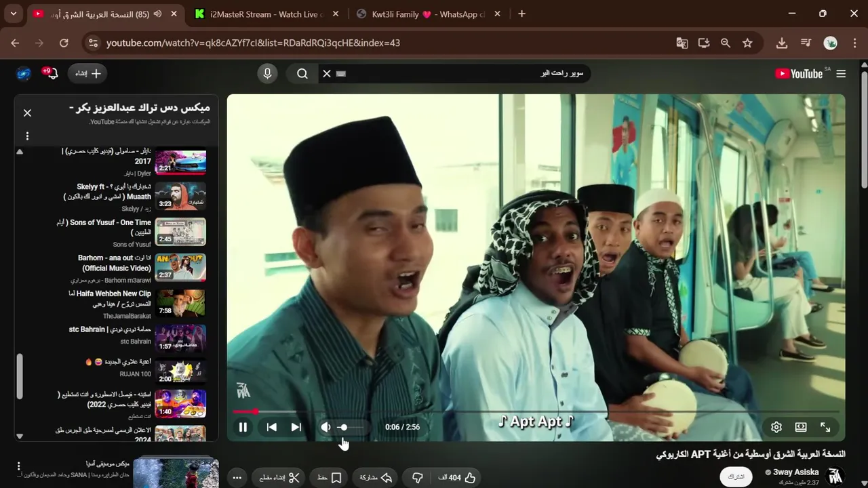Create a clip with the scissors button

pos(280,478)
